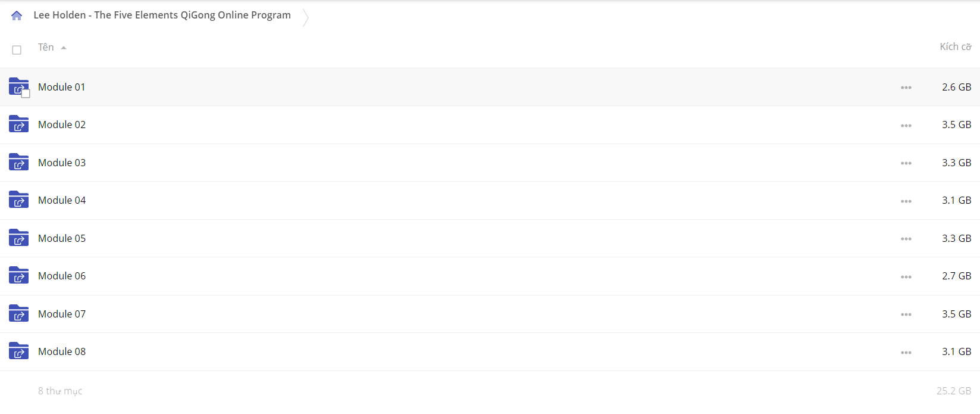The height and width of the screenshot is (414, 980).
Task: Open the Module 02 shared folder icon
Action: [x=19, y=124]
